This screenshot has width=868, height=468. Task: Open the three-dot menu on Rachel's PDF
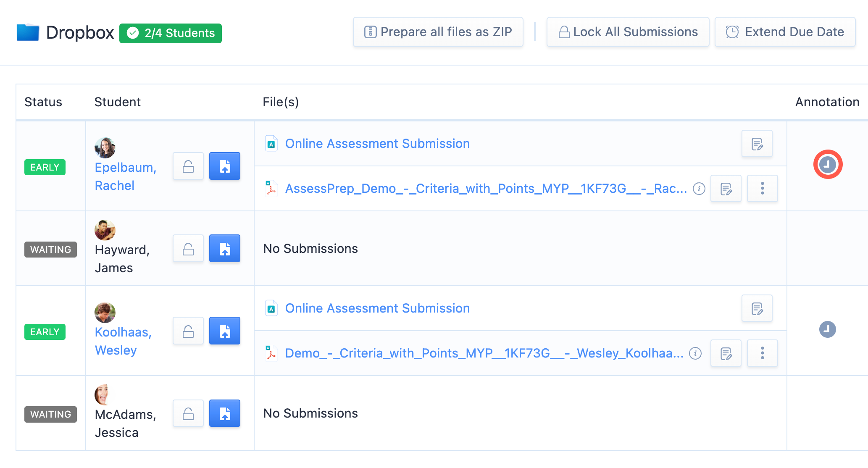click(x=762, y=189)
